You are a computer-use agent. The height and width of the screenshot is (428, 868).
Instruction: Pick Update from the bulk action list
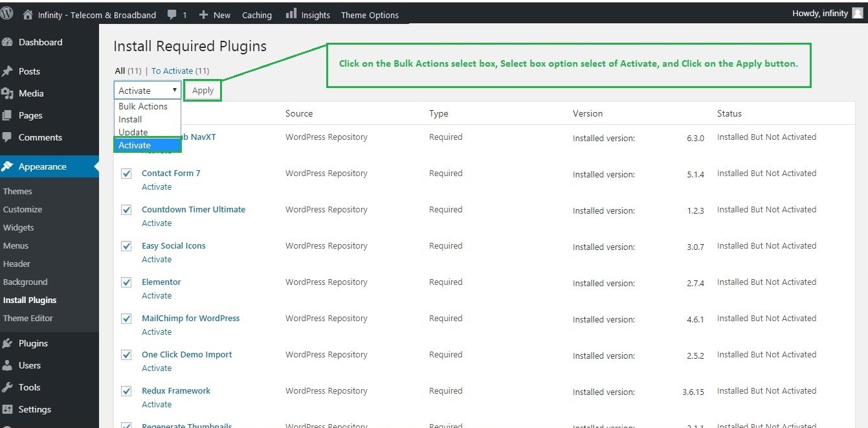coord(148,132)
